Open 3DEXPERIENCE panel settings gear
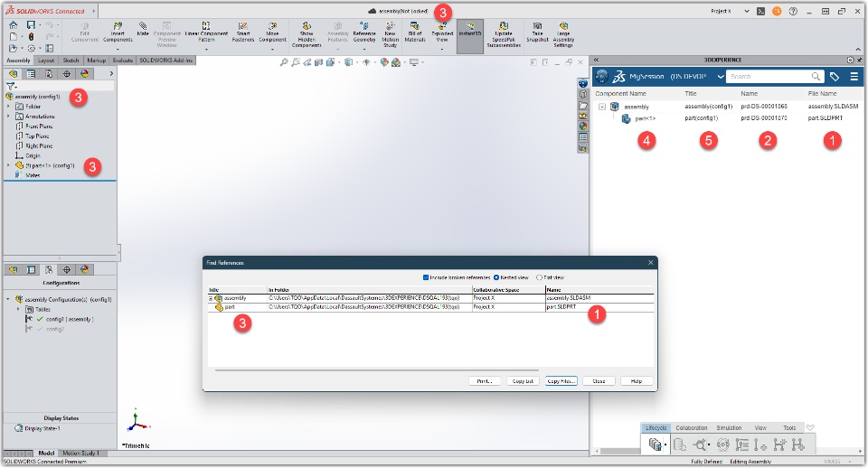Viewport: 868px width, 468px height. click(x=850, y=60)
